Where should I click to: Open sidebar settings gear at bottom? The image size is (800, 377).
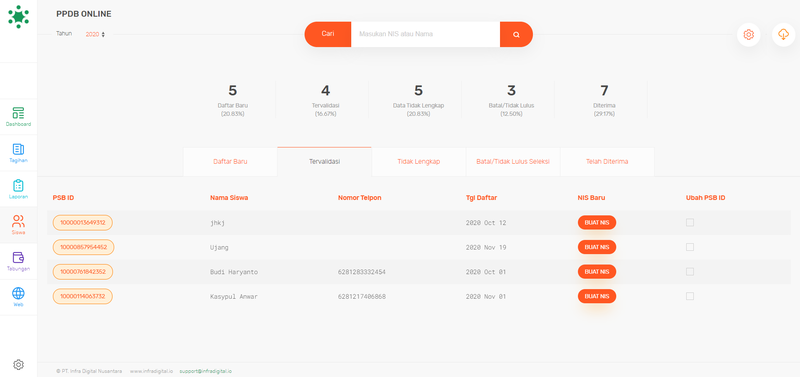pyautogui.click(x=18, y=364)
